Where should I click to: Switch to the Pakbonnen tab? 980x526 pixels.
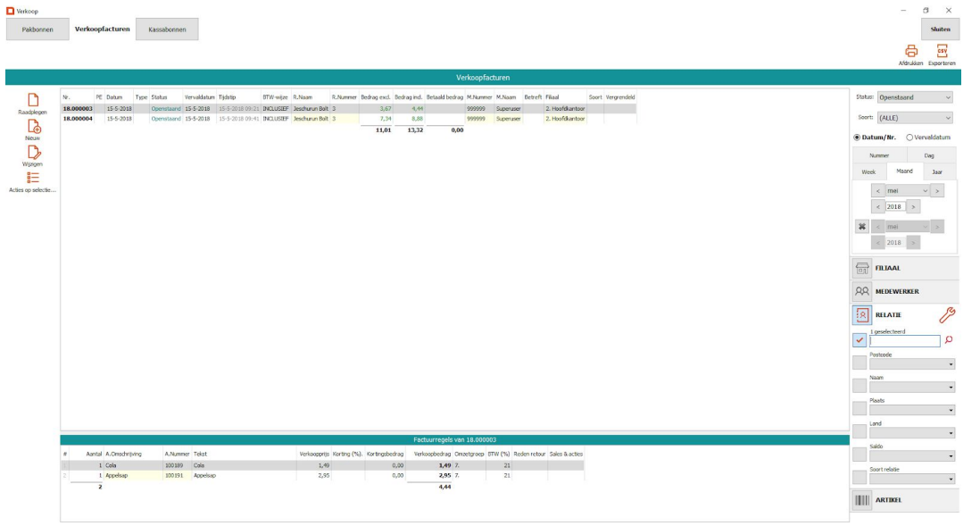(37, 29)
